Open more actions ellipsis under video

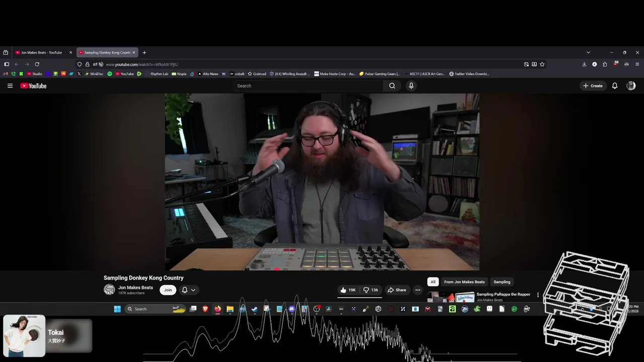418,290
